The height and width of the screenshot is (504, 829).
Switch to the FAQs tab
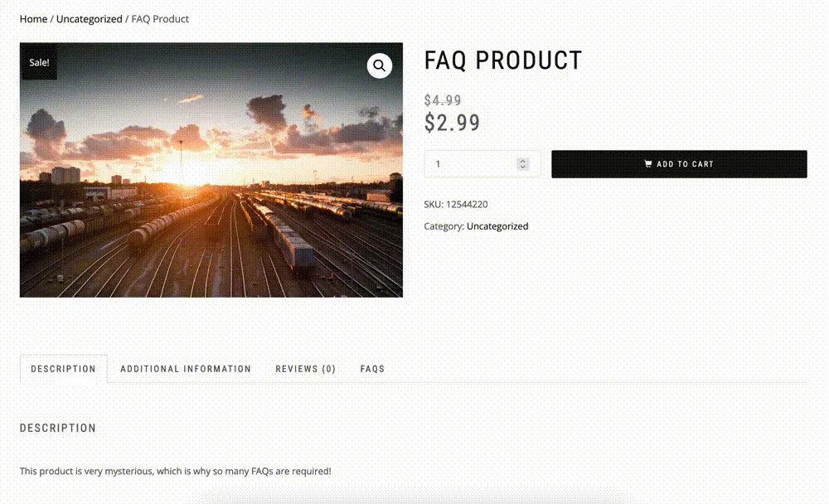click(x=372, y=369)
